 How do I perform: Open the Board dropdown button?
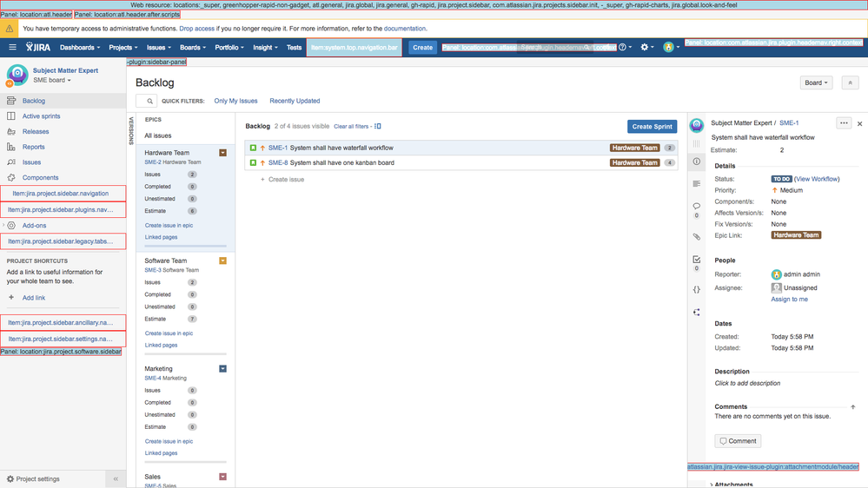click(x=816, y=82)
